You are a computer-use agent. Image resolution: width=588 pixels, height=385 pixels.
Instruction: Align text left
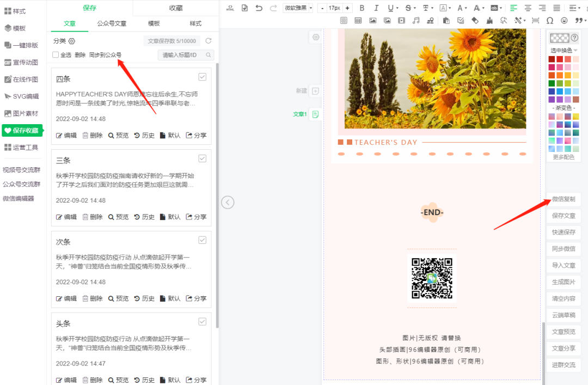coord(513,8)
